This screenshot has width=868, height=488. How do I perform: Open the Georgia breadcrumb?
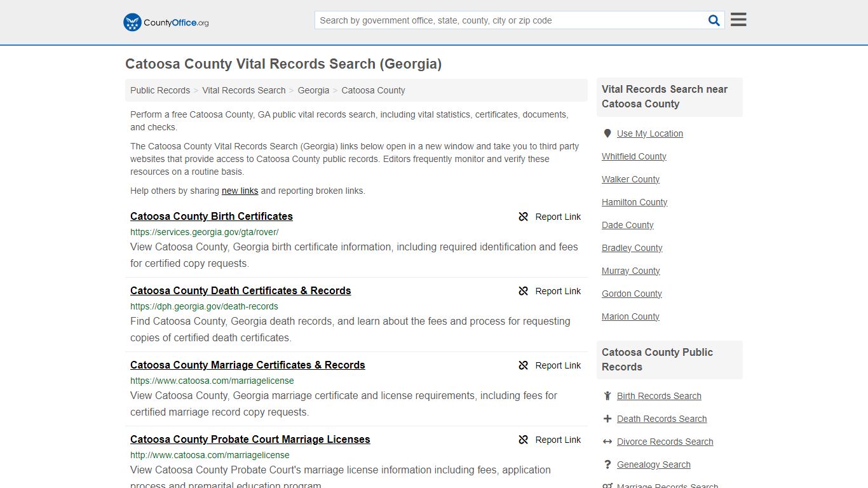click(x=313, y=90)
